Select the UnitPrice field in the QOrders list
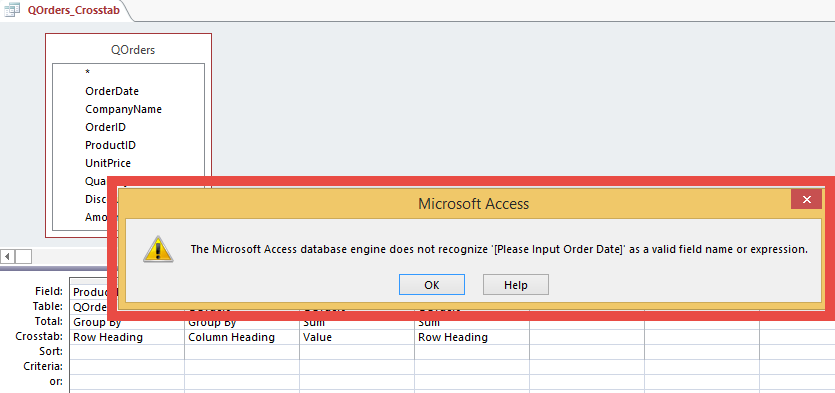Image resolution: width=835 pixels, height=393 pixels. click(108, 163)
